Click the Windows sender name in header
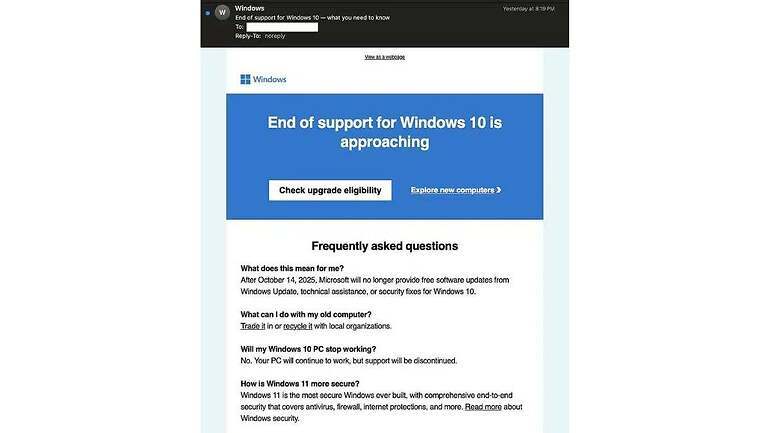 (x=249, y=8)
